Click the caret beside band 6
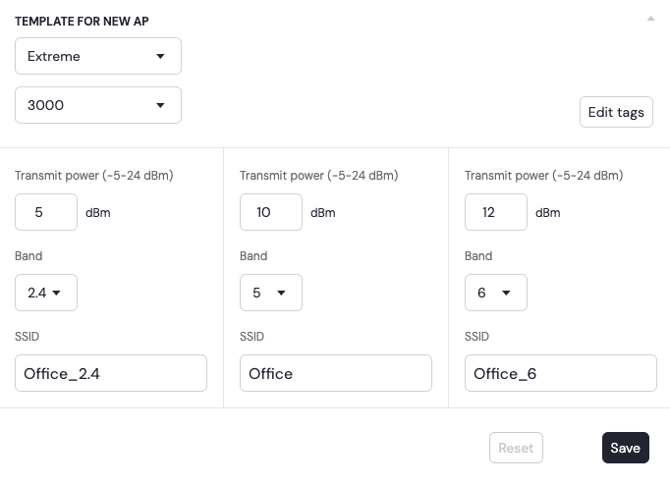The image size is (670, 485). pos(507,293)
